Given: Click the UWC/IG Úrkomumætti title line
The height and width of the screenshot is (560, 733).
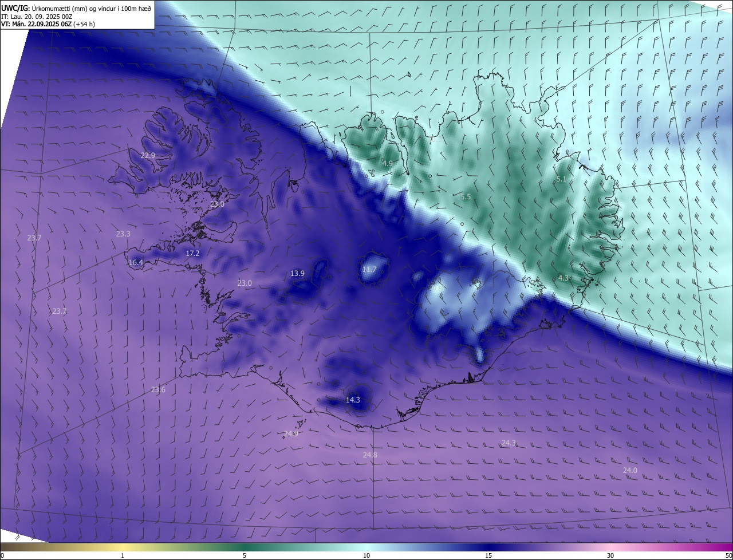Looking at the screenshot, I should pos(76,8).
